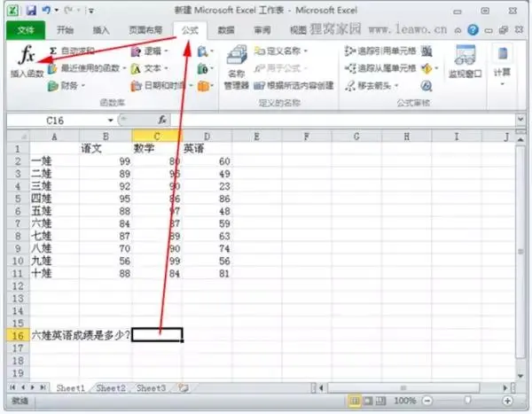Click Create from Selection (根据所选内容创建)
The height and width of the screenshot is (414, 532).
coord(293,86)
